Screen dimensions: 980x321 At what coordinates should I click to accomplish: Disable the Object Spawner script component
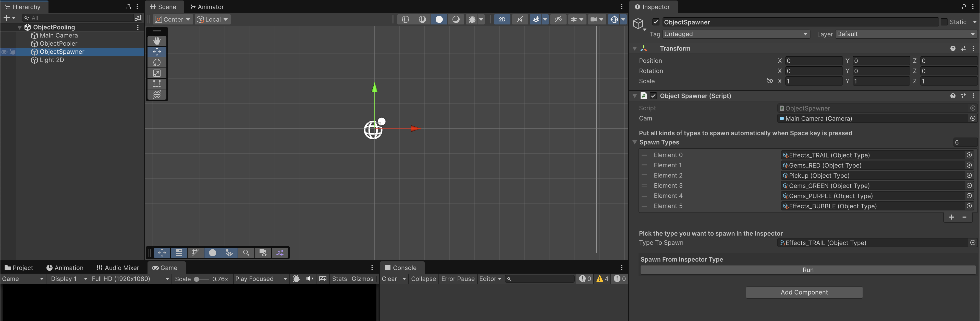pyautogui.click(x=653, y=96)
